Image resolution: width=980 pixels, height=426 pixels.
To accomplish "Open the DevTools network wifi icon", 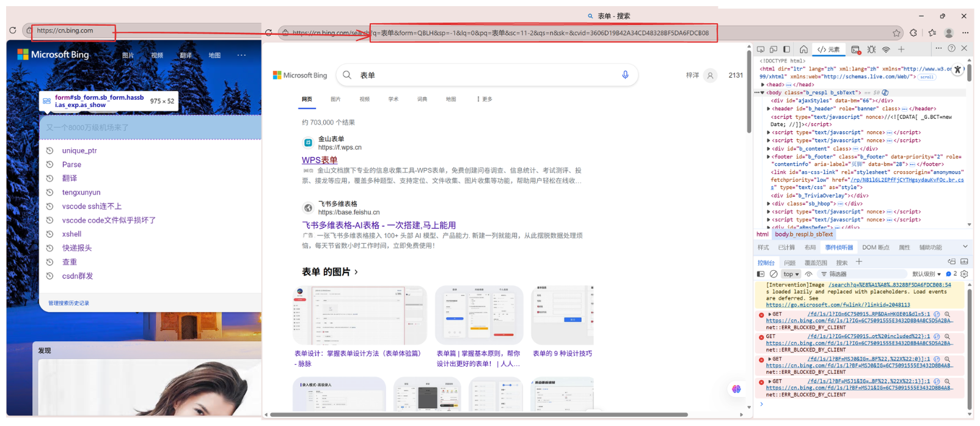I will [x=886, y=50].
